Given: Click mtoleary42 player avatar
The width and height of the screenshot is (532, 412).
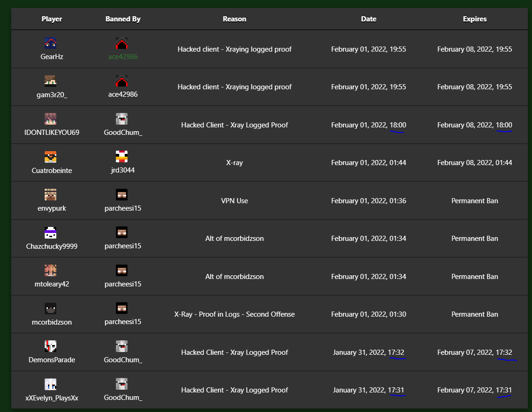Looking at the screenshot, I should tap(51, 271).
